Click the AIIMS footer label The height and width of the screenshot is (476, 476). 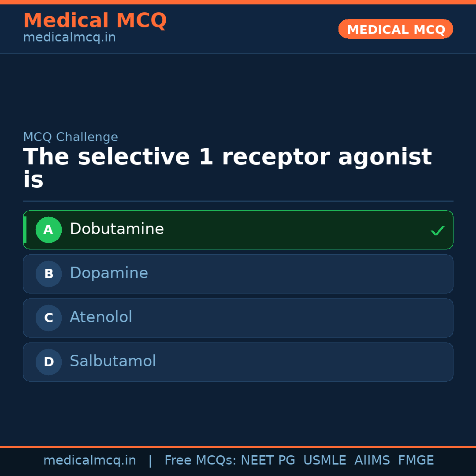point(372,460)
